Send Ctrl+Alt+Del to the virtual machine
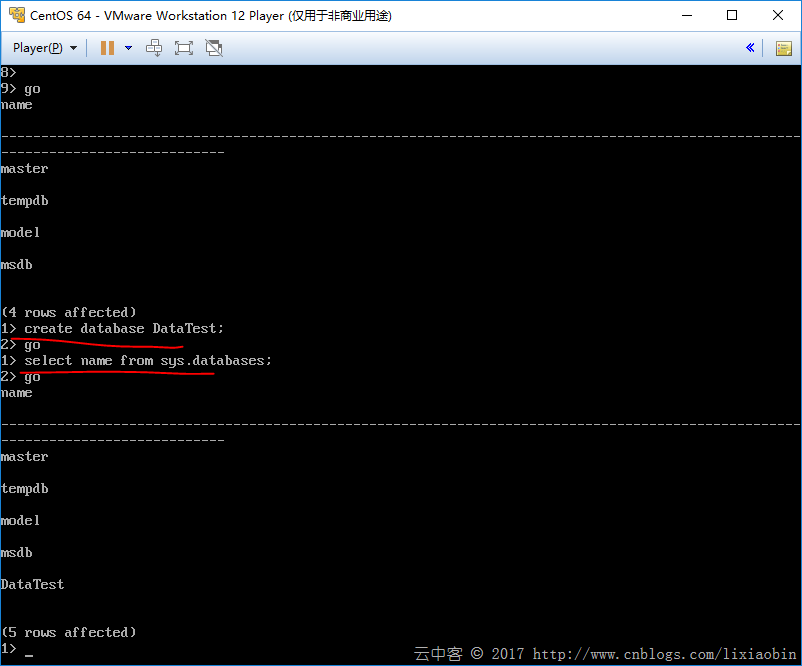The width and height of the screenshot is (802, 666). point(154,48)
